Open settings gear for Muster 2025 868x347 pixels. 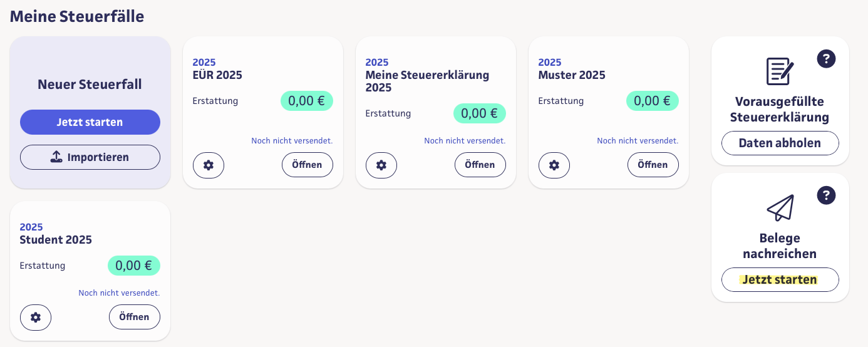click(x=554, y=165)
